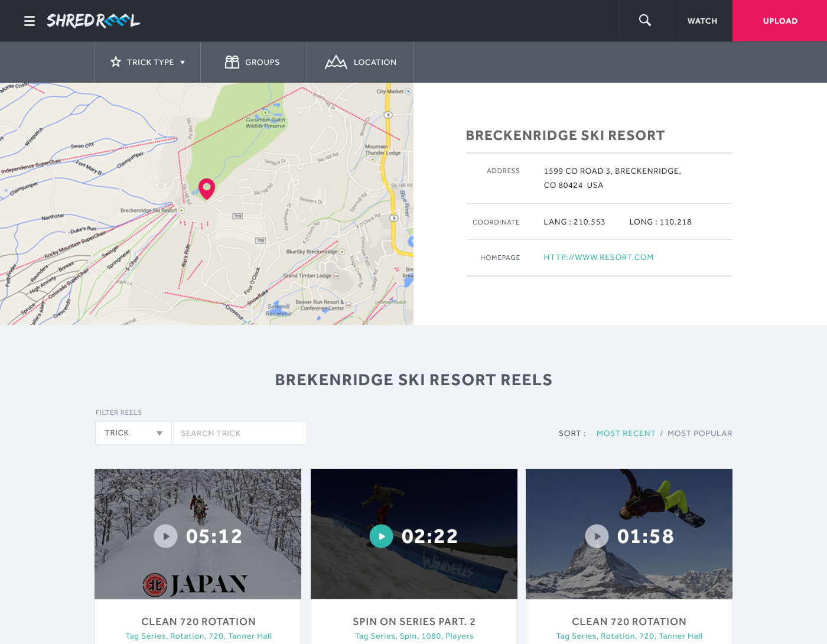Play the 01:58 snowboarder reel

[x=597, y=536]
